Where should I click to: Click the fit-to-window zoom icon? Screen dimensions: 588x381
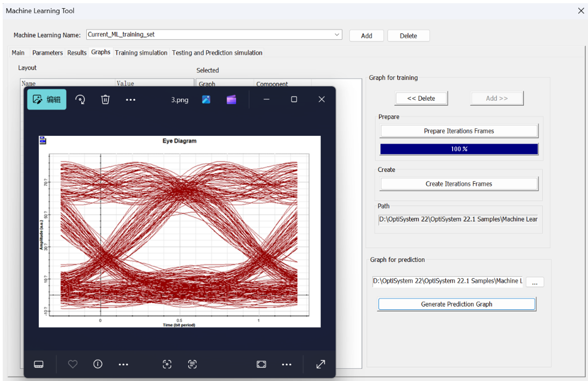pyautogui.click(x=261, y=364)
